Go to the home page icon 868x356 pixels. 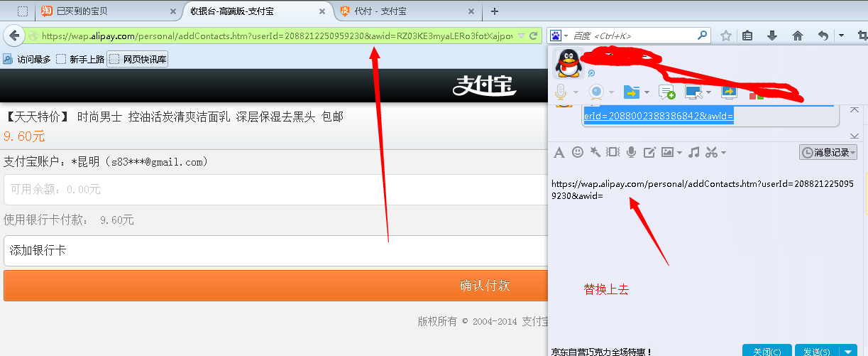(798, 36)
